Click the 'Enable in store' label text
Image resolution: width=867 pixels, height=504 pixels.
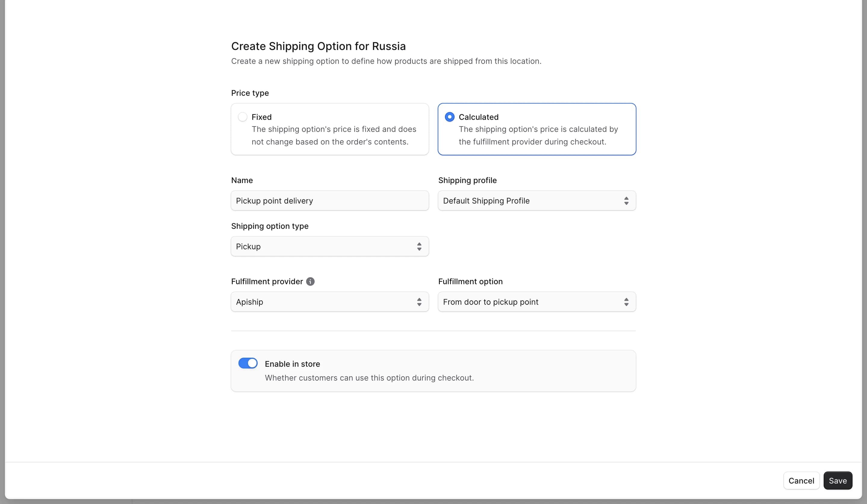292,364
